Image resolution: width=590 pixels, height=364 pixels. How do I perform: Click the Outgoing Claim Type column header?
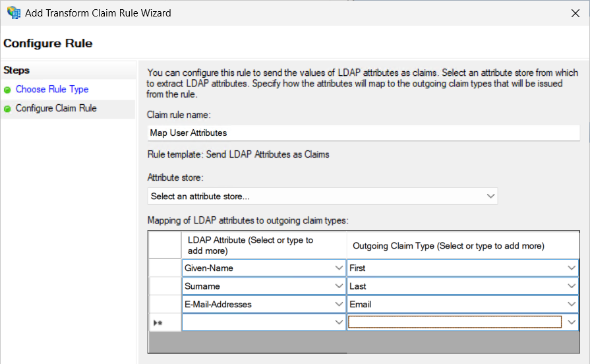point(463,245)
